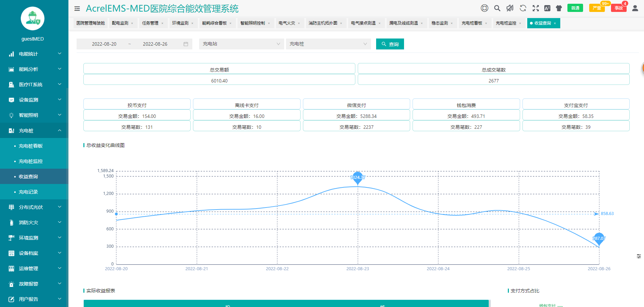
Task: Open the calendar icon next to date range
Action: pos(186,44)
